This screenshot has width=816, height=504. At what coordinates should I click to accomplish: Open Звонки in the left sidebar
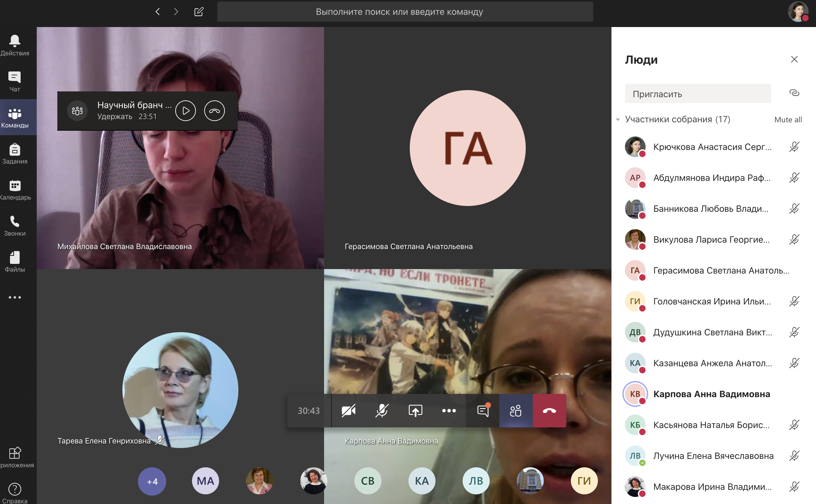[15, 226]
